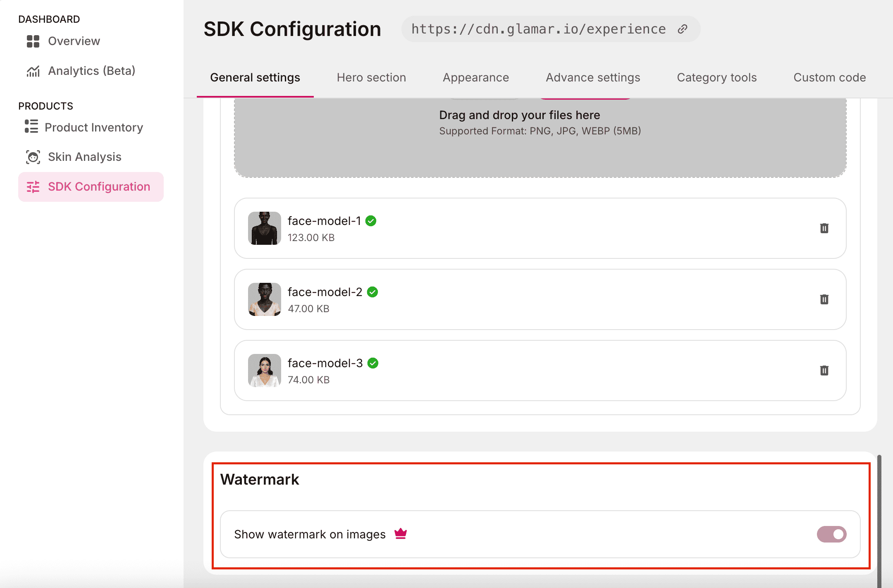893x588 pixels.
Task: Select the Category tools tab
Action: click(x=717, y=78)
